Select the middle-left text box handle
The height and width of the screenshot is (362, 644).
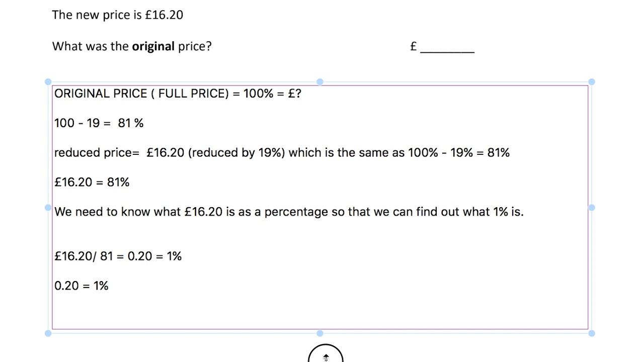(48, 207)
